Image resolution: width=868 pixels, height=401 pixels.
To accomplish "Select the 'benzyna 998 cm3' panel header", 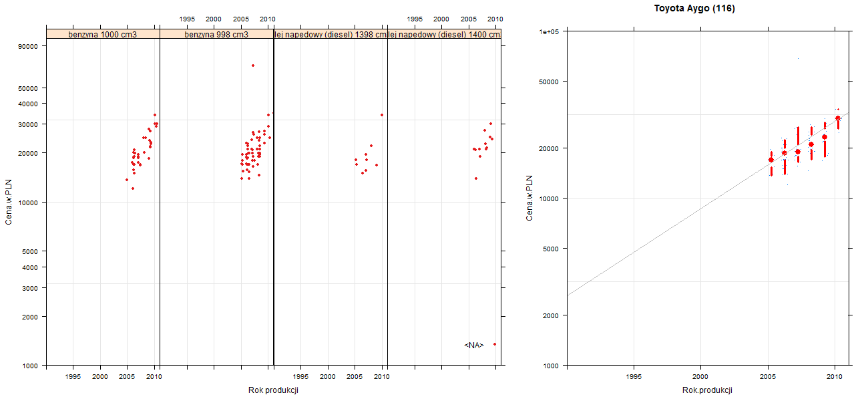I will pos(216,34).
